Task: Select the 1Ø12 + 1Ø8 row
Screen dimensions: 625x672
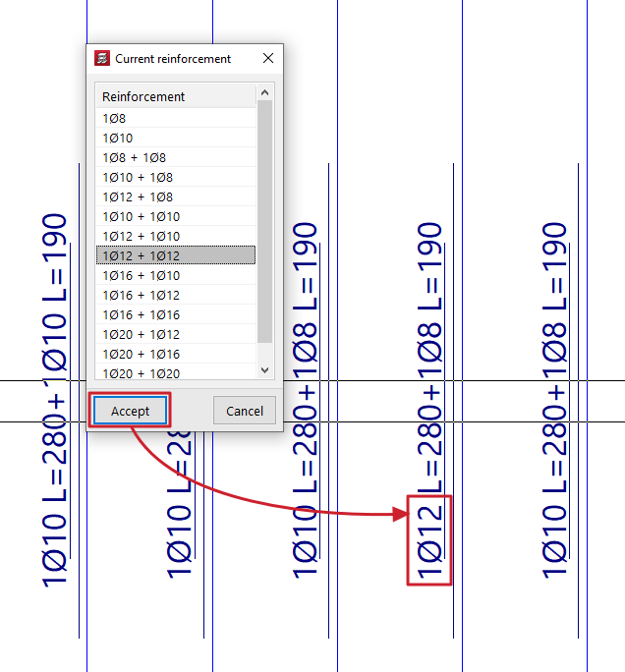Action: [176, 196]
